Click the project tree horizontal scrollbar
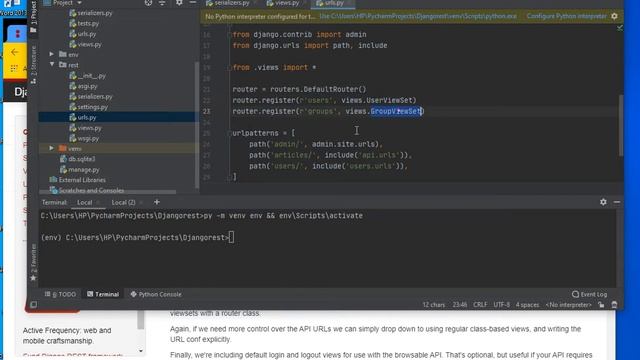Screen dimensions: 640x360 (108, 192)
